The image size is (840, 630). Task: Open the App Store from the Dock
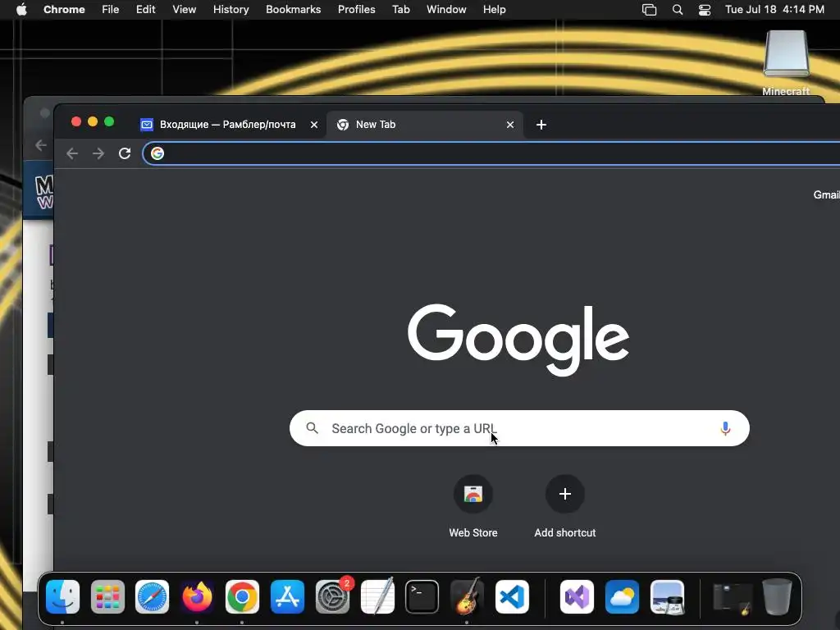[287, 597]
